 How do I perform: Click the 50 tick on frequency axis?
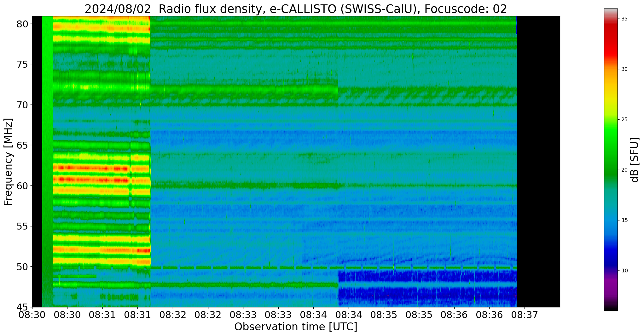pos(23,267)
